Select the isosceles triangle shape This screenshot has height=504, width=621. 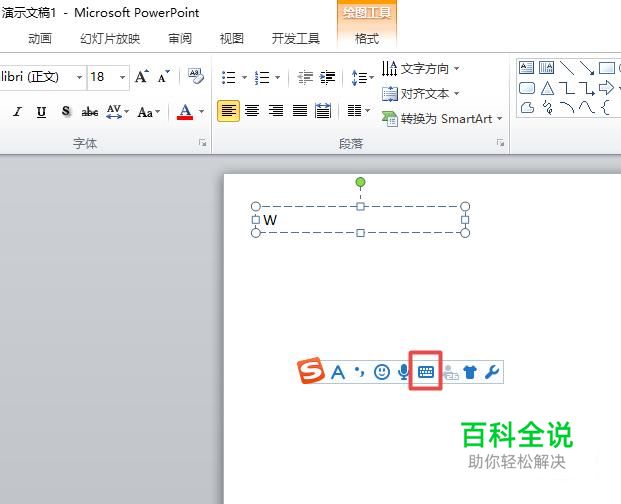click(x=547, y=88)
